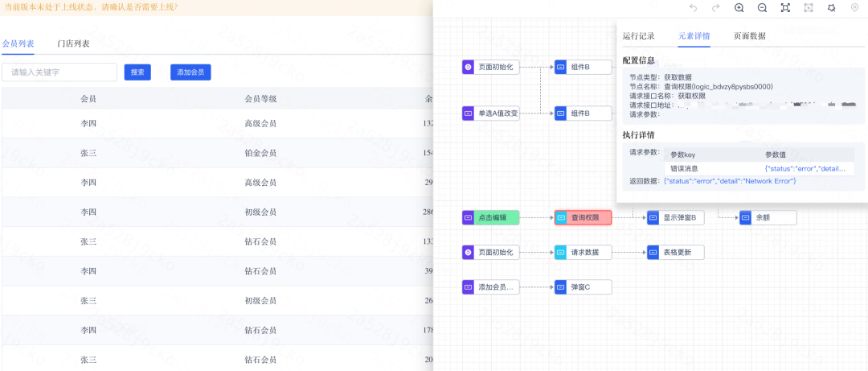Screen dimensions: 868x371
Task: Open the truncated error JSON parameter value
Action: 805,168
